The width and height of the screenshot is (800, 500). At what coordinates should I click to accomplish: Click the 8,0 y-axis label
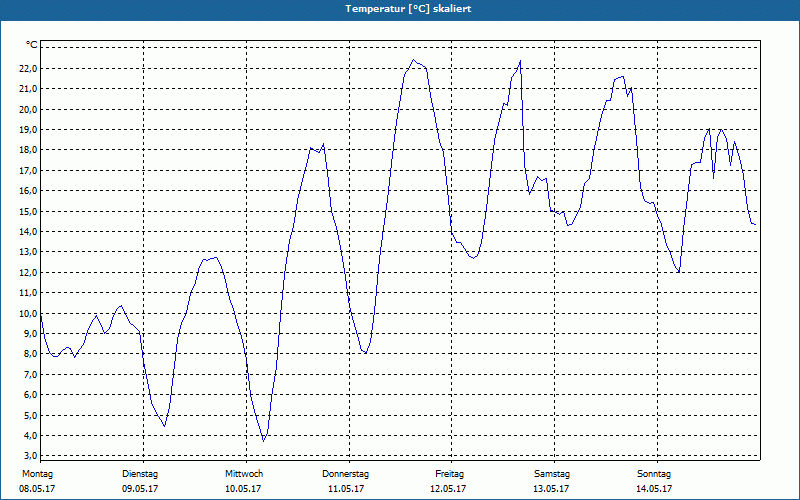pyautogui.click(x=31, y=354)
